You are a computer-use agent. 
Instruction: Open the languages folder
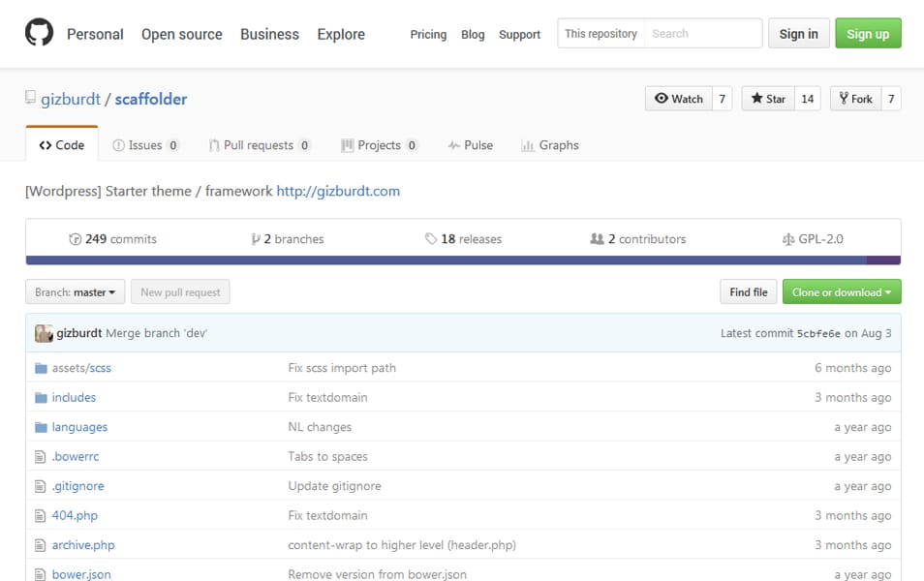(x=79, y=427)
